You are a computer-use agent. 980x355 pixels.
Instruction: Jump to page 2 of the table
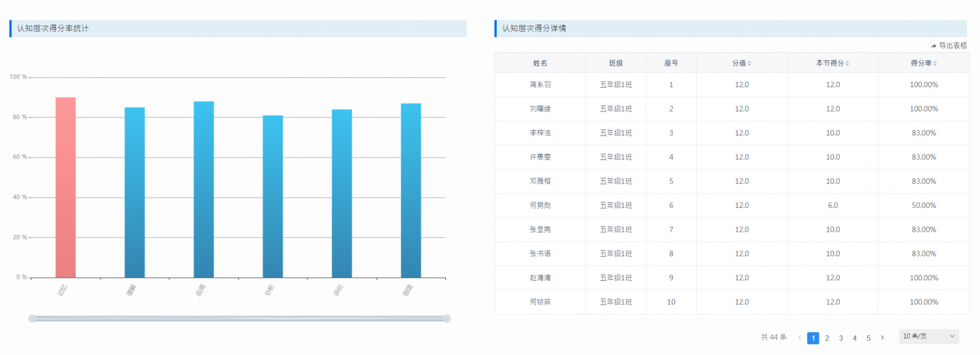point(827,338)
